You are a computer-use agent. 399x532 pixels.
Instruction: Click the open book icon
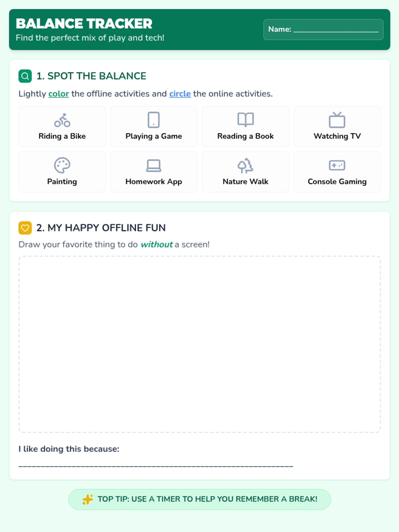pos(245,120)
